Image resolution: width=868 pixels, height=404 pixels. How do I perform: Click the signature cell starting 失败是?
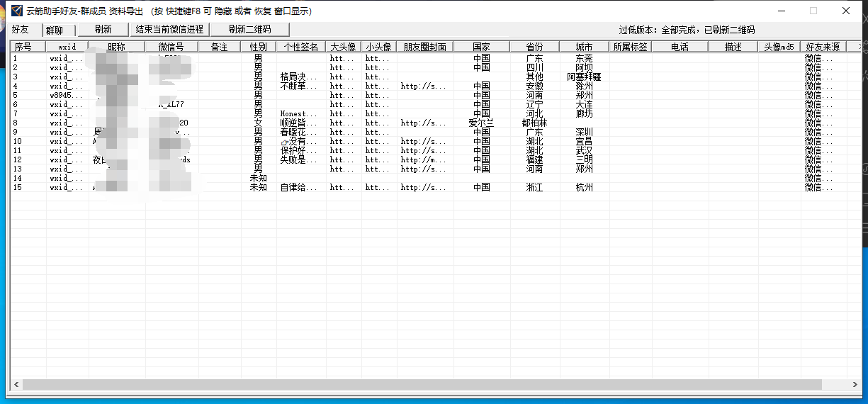pos(300,159)
